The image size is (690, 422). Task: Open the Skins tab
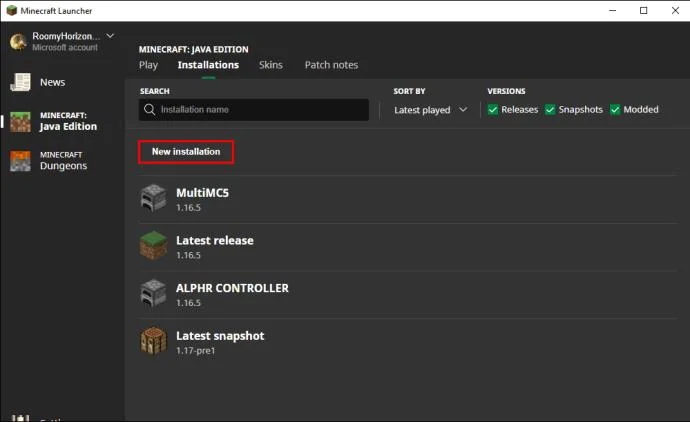271,65
